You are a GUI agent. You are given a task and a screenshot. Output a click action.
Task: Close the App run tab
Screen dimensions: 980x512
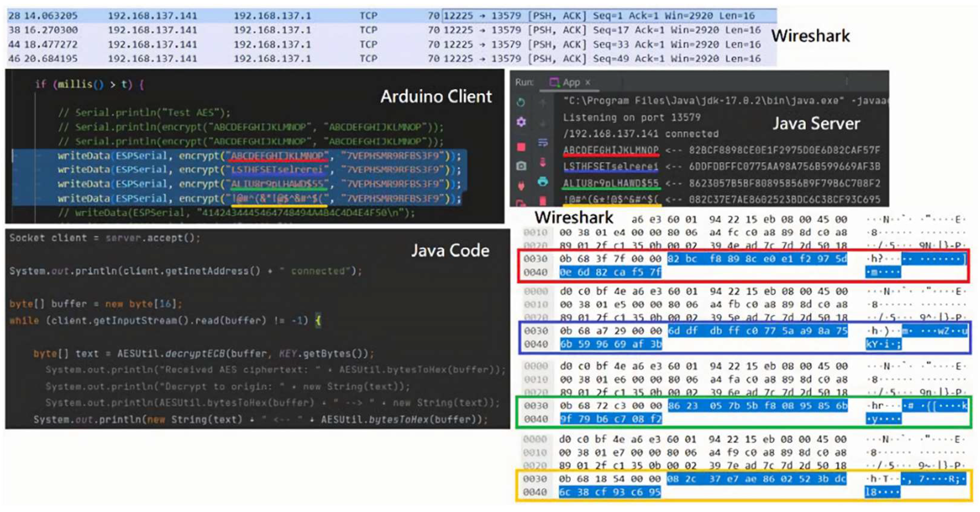pyautogui.click(x=588, y=82)
